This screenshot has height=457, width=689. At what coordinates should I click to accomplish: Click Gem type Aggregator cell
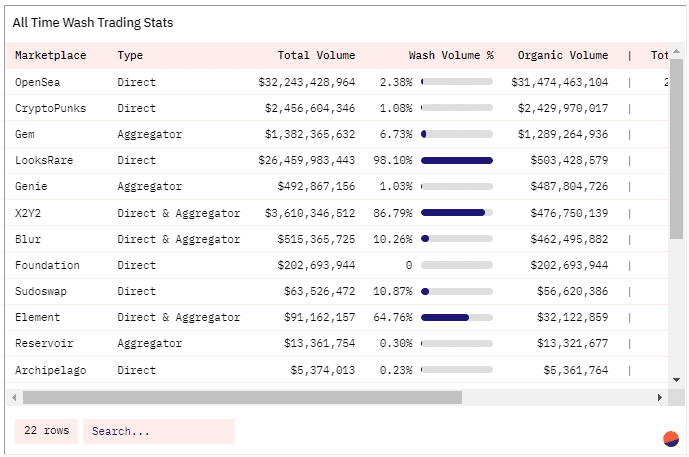[x=149, y=134]
